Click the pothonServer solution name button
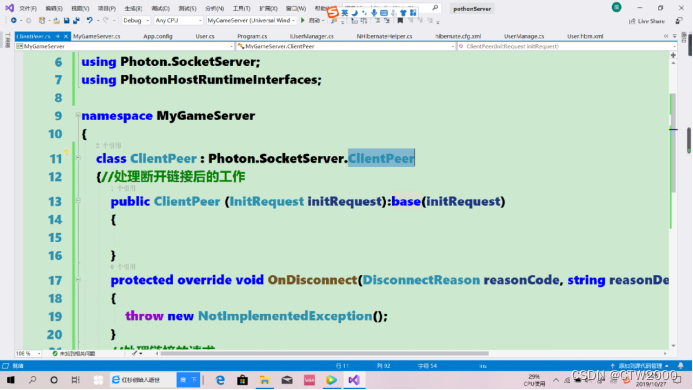This screenshot has height=390, width=693. pyautogui.click(x=472, y=8)
